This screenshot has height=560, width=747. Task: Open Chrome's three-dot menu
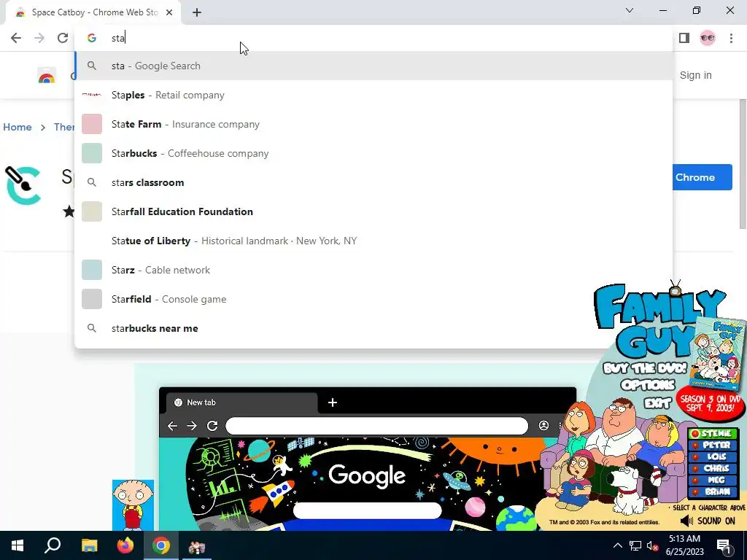pos(731,38)
